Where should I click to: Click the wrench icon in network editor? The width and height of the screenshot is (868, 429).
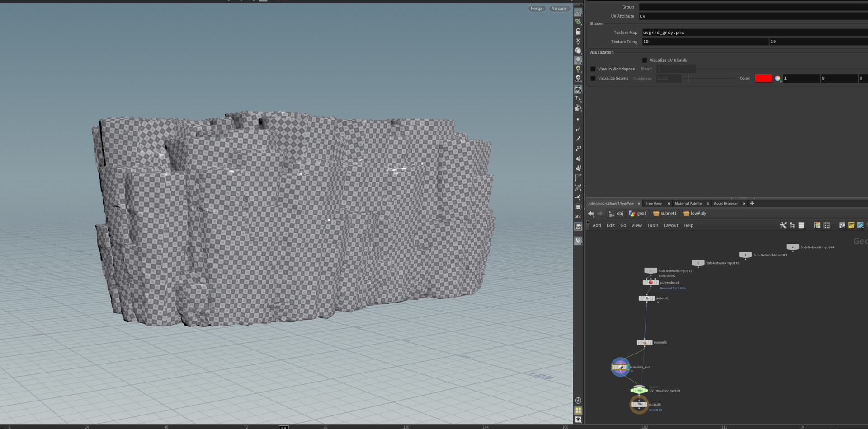click(783, 225)
